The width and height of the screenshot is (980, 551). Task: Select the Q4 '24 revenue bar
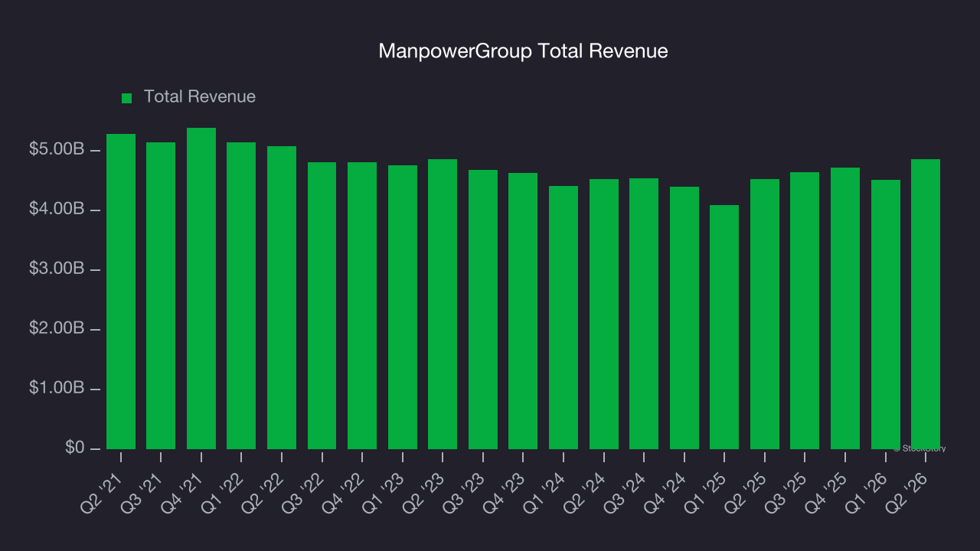(684, 318)
